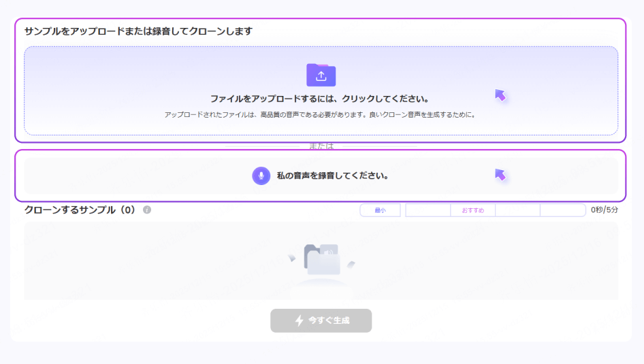Click the last empty segment of duration bar
Image resolution: width=644 pixels, height=364 pixels.
click(562, 210)
